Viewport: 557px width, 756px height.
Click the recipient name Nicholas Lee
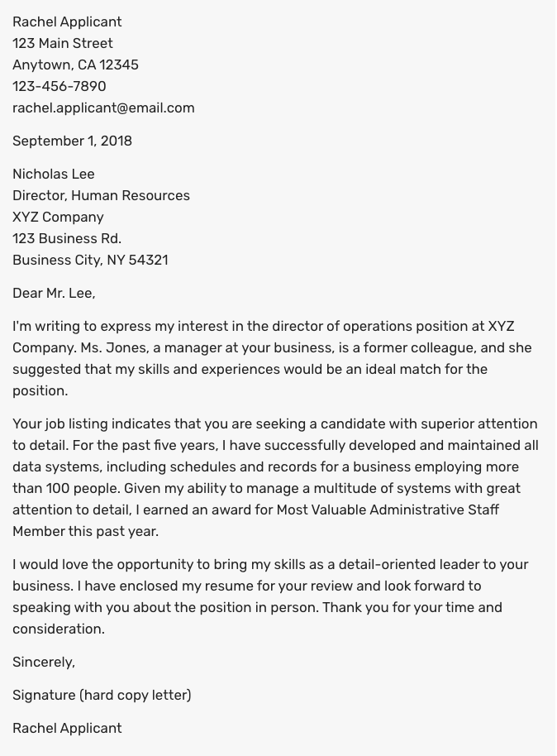[54, 174]
